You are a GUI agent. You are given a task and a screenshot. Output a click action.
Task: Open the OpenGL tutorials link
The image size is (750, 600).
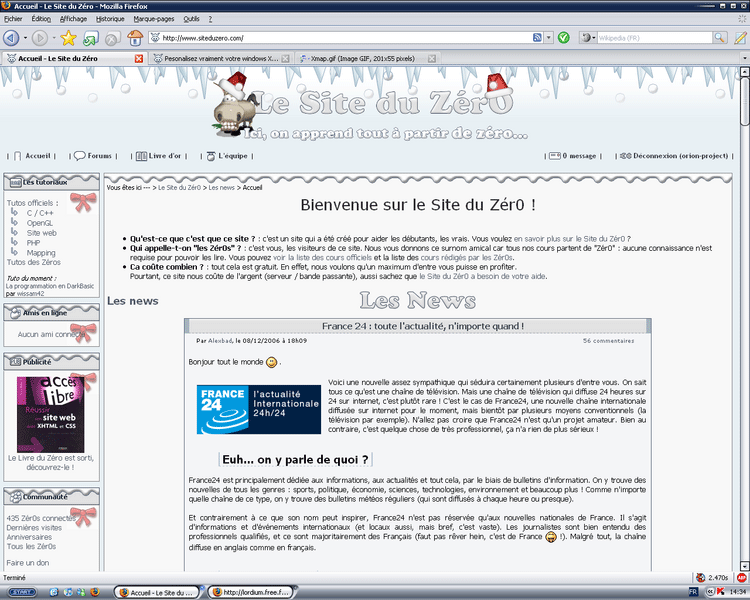click(x=40, y=223)
